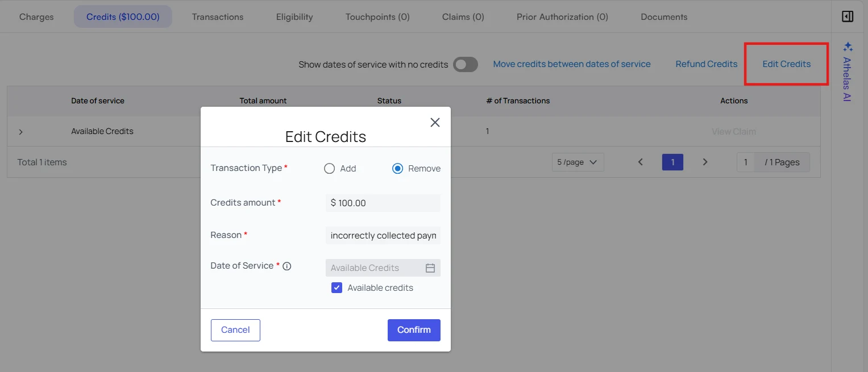Click Move credits between dates of service
Viewport: 868px width, 372px height.
[572, 64]
